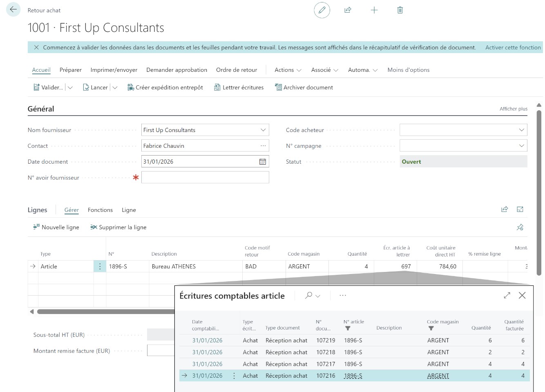Viewport: 545px width, 392px height.
Task: Expand the popup to full screen
Action: tap(507, 295)
